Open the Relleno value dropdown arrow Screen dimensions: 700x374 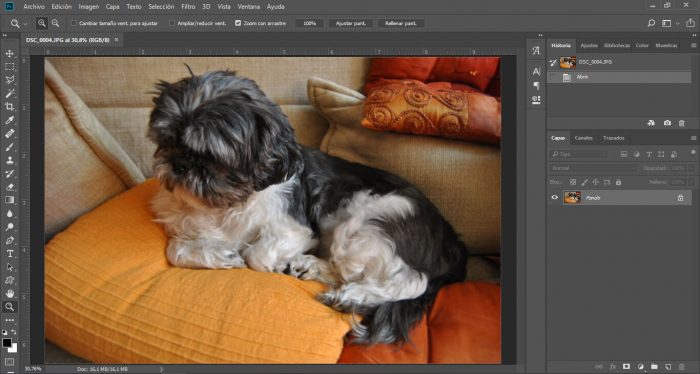click(692, 183)
